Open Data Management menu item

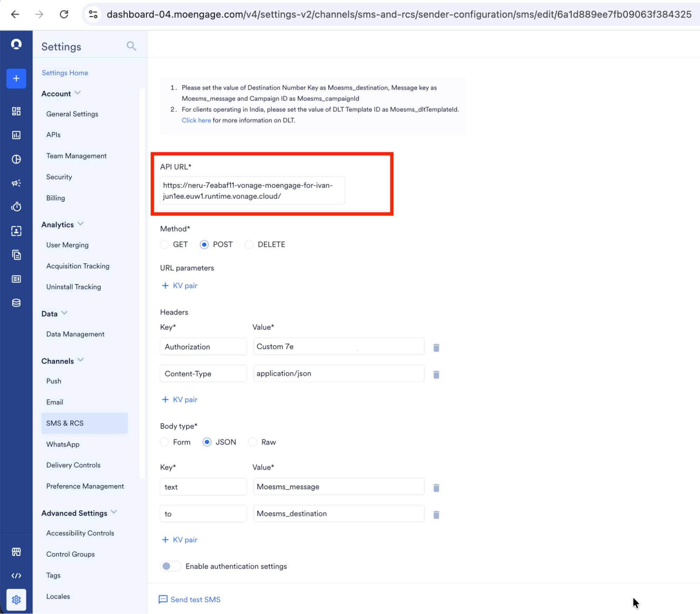pos(75,334)
